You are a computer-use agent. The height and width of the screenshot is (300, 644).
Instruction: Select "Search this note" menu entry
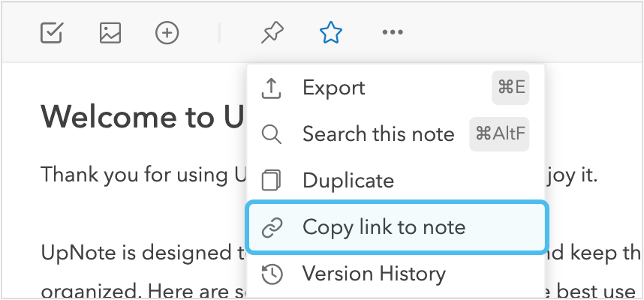pos(378,134)
